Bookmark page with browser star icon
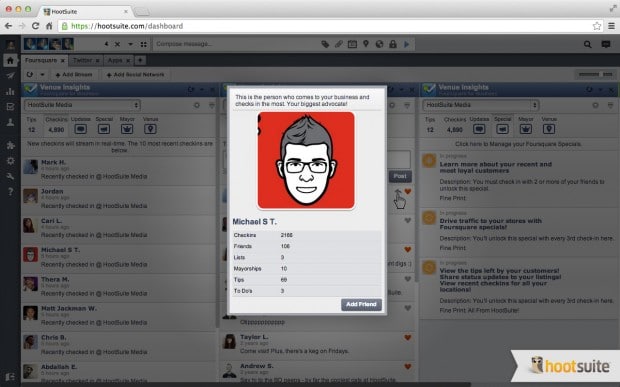The width and height of the screenshot is (620, 387). (597, 26)
